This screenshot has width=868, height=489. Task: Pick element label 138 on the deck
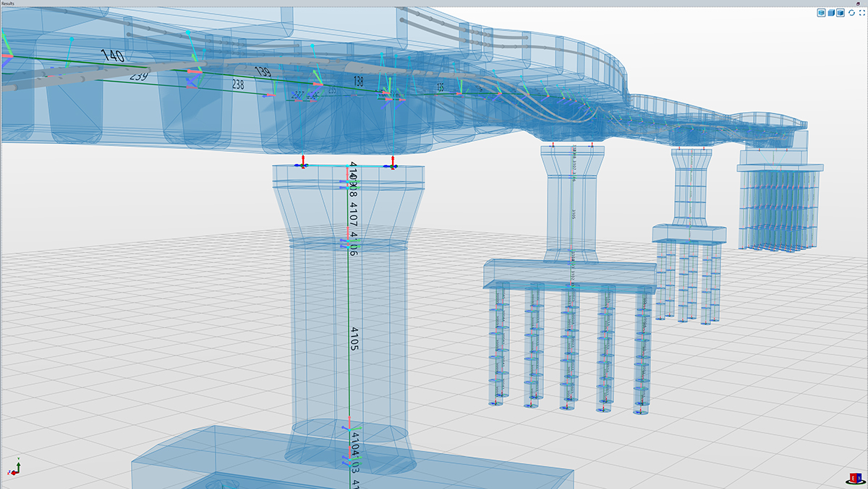(357, 82)
